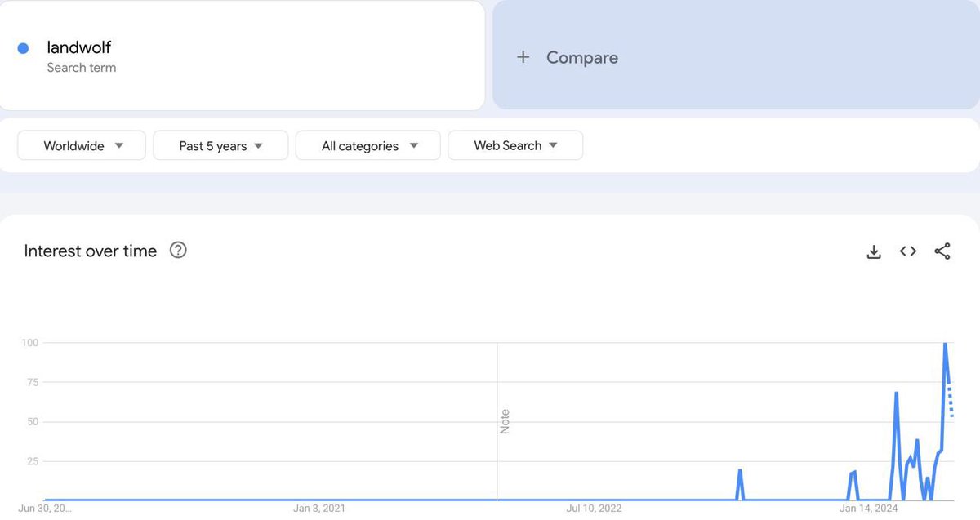Click the 75 value on the y-axis
The image size is (980, 520).
(32, 382)
